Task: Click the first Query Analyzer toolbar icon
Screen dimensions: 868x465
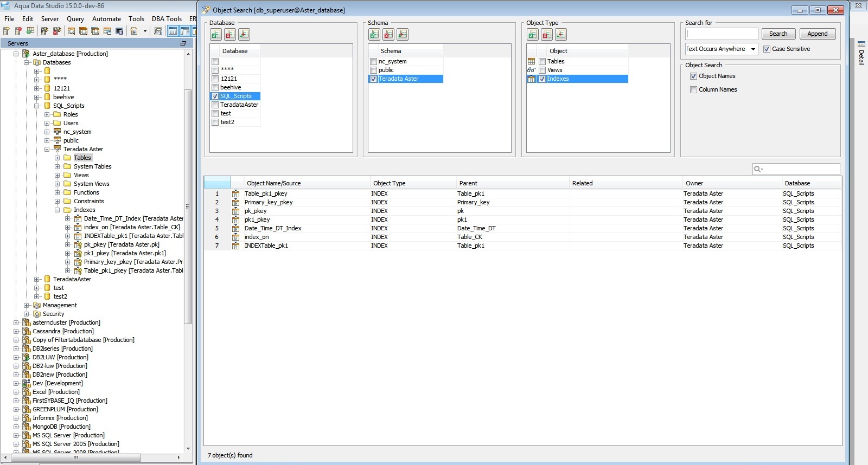Action: [71, 31]
